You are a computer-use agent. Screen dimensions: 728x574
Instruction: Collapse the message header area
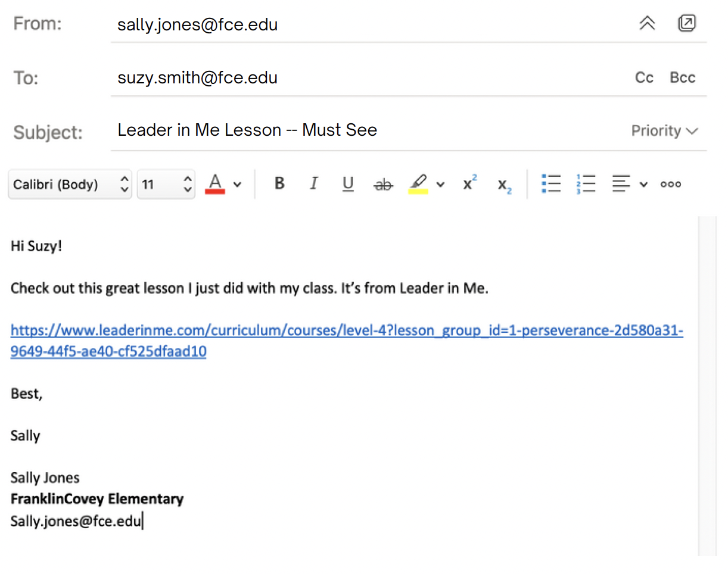tap(647, 23)
